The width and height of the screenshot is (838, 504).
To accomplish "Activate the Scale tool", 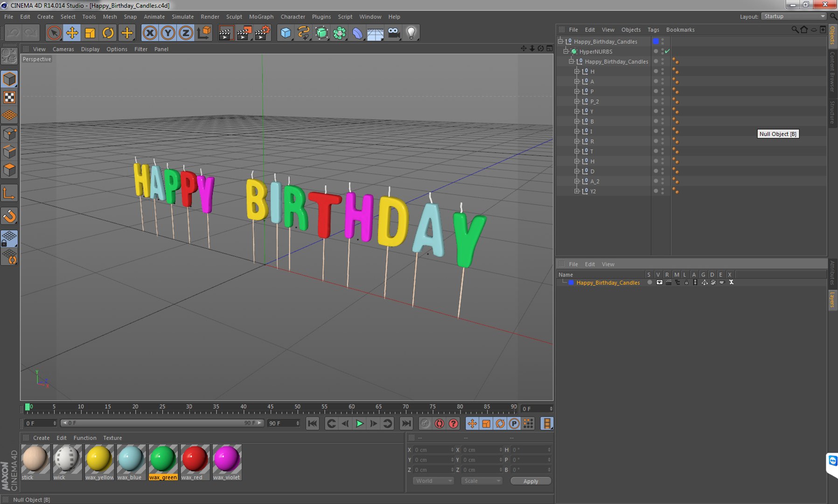I will [90, 33].
